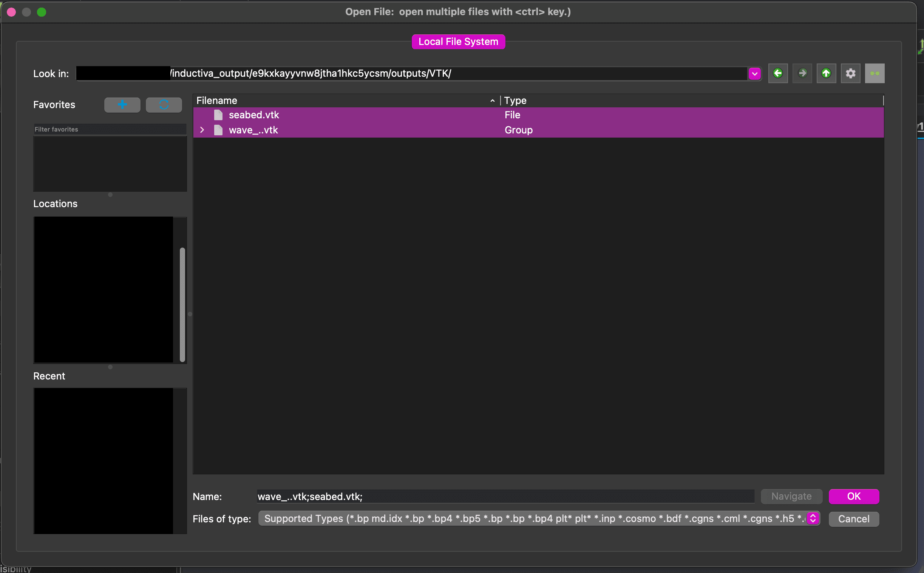Image resolution: width=924 pixels, height=573 pixels.
Task: Expand the wave_..vtk file group
Action: pos(202,130)
